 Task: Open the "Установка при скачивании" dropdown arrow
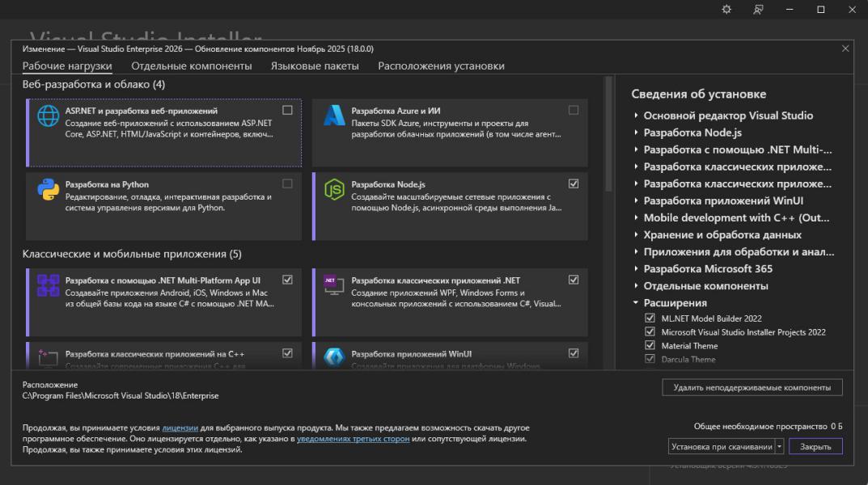tap(779, 446)
